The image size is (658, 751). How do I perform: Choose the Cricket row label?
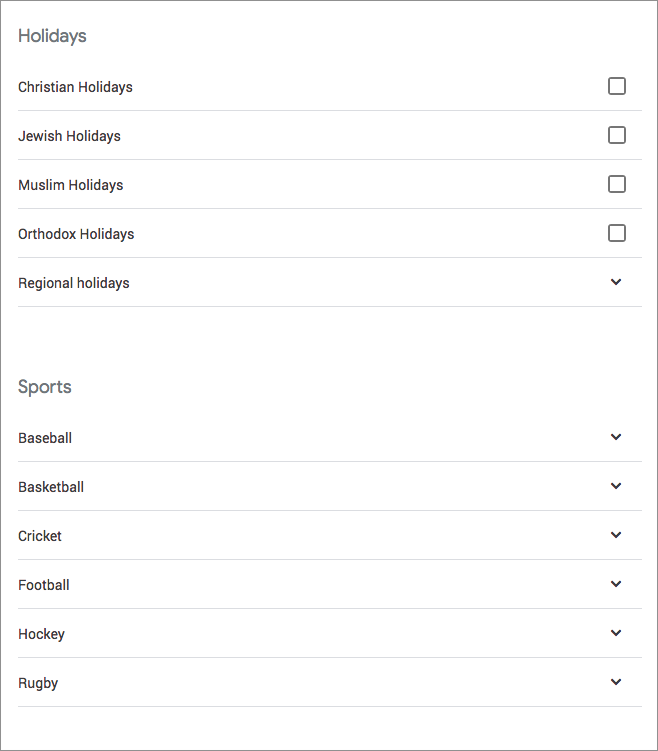click(40, 536)
